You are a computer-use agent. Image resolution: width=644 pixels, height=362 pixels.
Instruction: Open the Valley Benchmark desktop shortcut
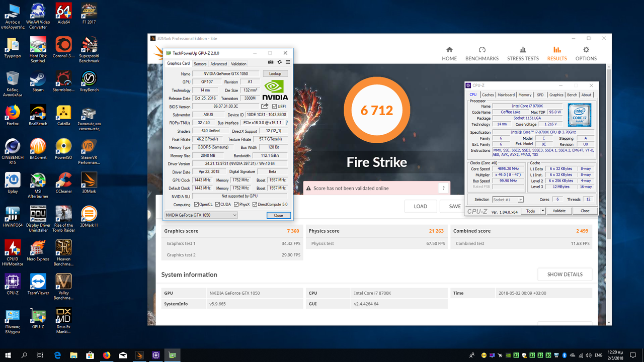click(63, 287)
